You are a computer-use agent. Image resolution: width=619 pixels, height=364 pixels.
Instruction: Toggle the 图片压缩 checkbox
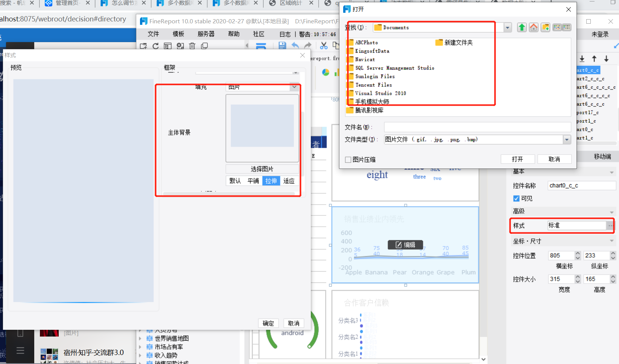[348, 159]
